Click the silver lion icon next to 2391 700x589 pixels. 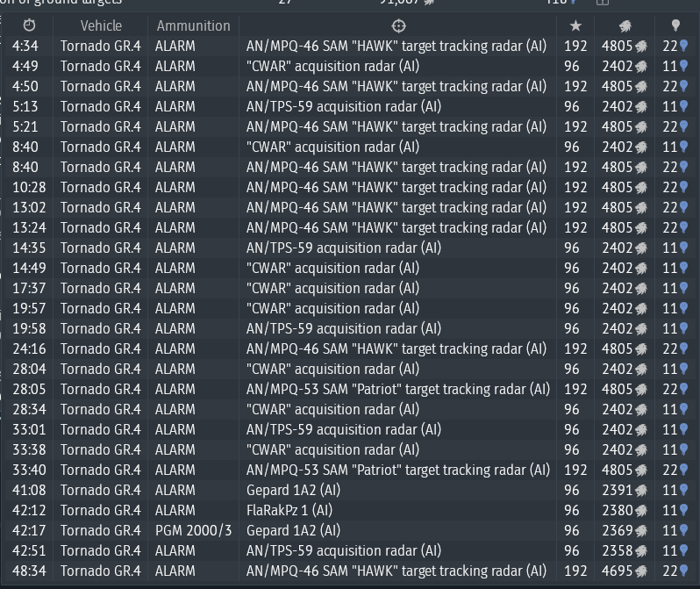click(x=641, y=491)
